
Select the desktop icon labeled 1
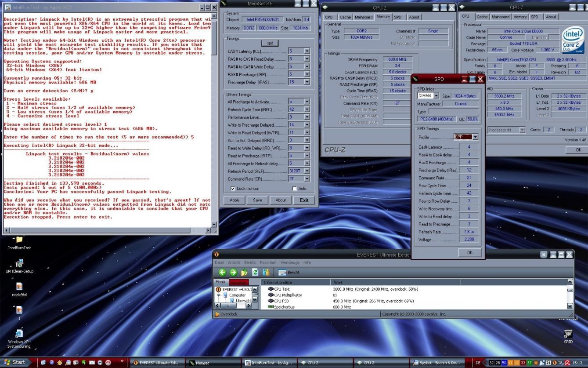pos(19,310)
